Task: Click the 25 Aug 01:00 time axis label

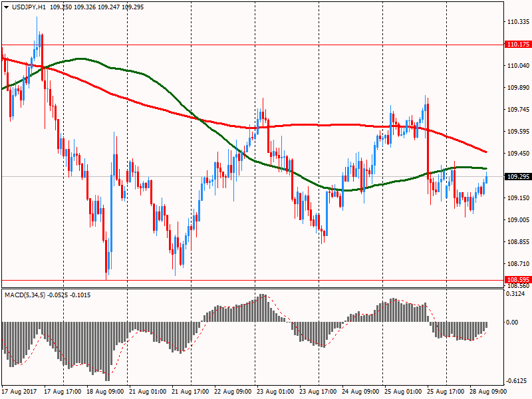Action: tap(403, 392)
